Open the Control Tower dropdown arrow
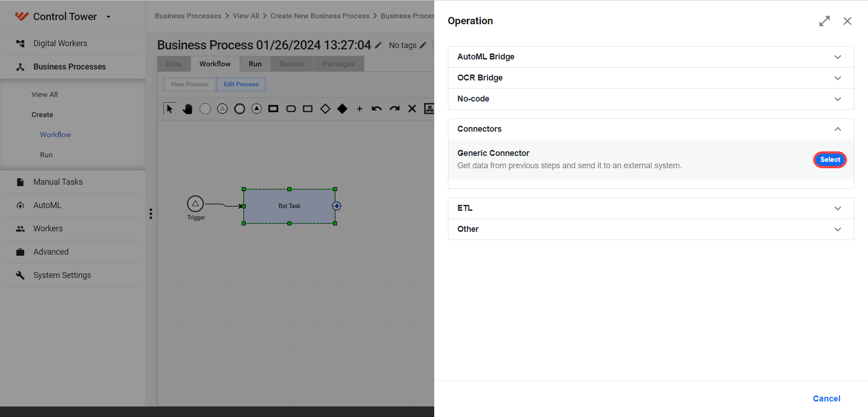Viewport: 868px width, 417px height. tap(108, 17)
